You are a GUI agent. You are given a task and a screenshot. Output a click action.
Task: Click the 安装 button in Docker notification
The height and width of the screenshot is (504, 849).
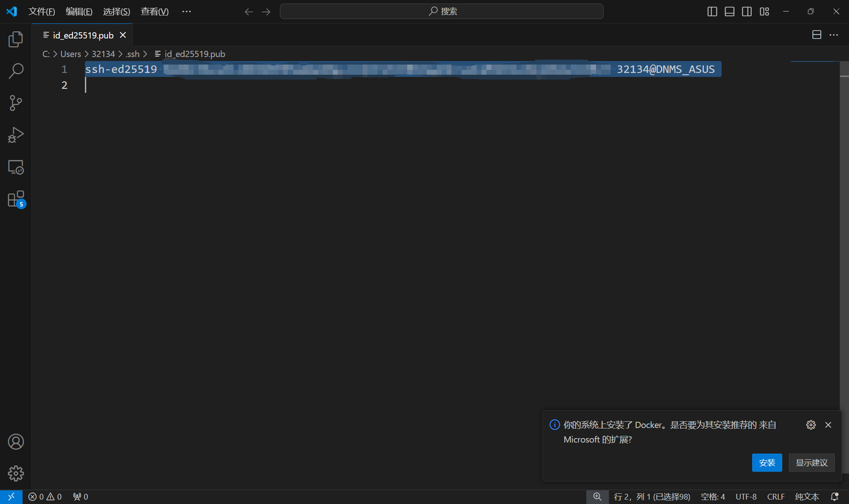coord(767,462)
